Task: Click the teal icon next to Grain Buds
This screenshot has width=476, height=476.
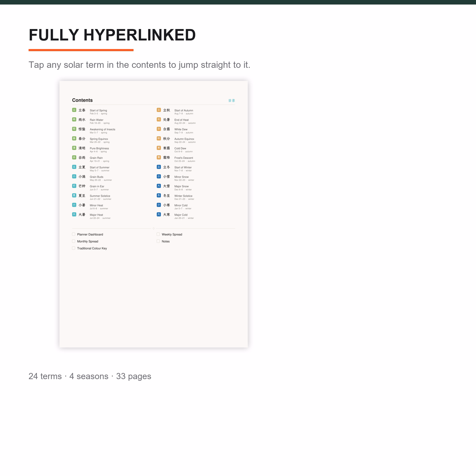Action: pos(74,176)
